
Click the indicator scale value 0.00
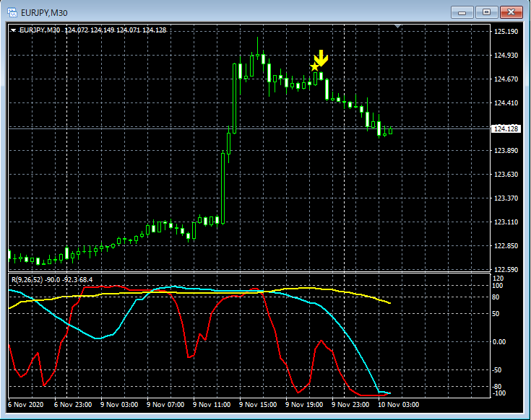[x=499, y=342]
